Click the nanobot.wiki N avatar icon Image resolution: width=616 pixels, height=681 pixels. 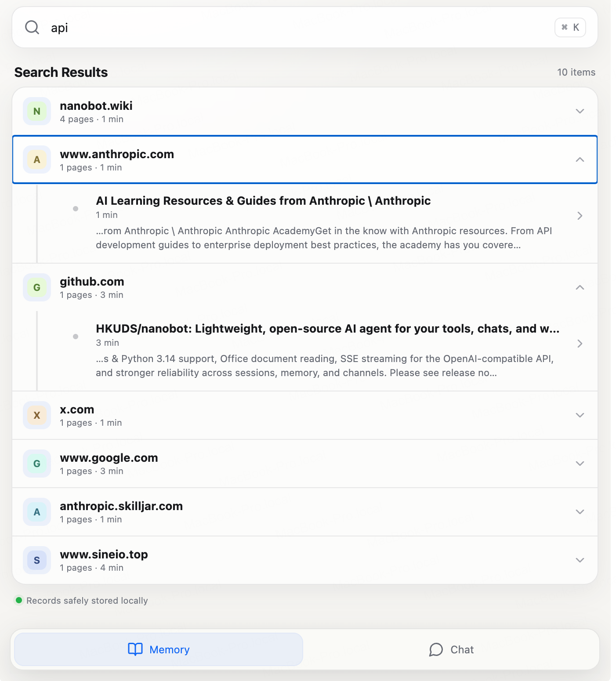tap(37, 111)
